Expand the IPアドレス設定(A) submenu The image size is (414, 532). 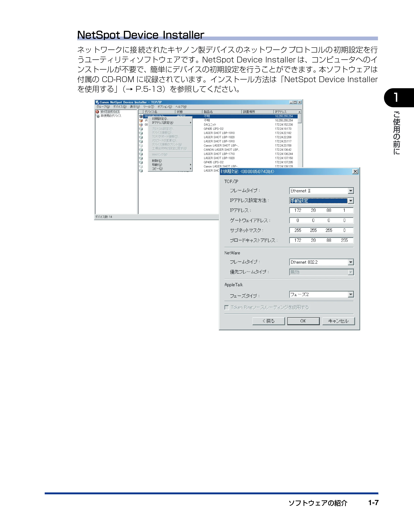(170, 122)
